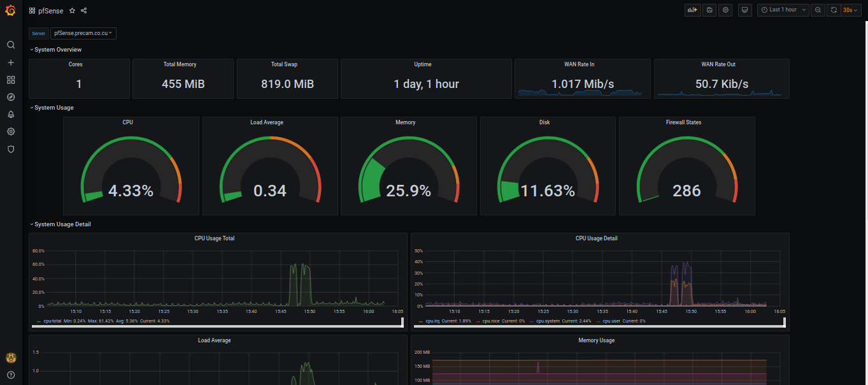Click the pfSense dashboard title

(52, 11)
